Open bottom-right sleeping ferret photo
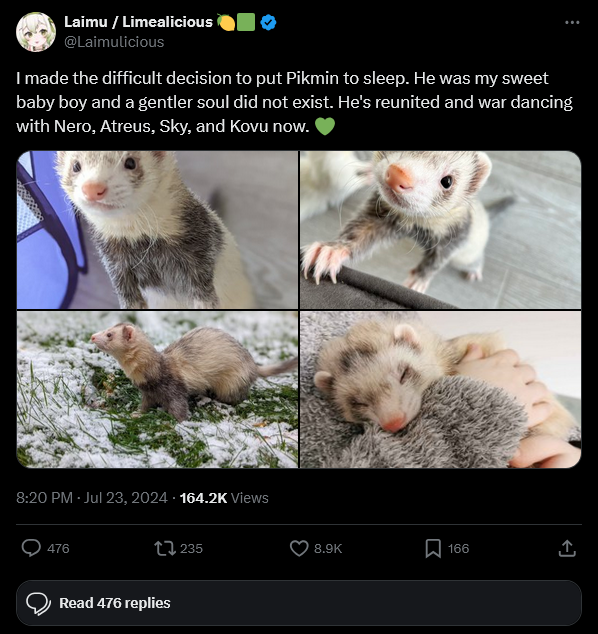Screen dimensions: 598x634 [441, 389]
